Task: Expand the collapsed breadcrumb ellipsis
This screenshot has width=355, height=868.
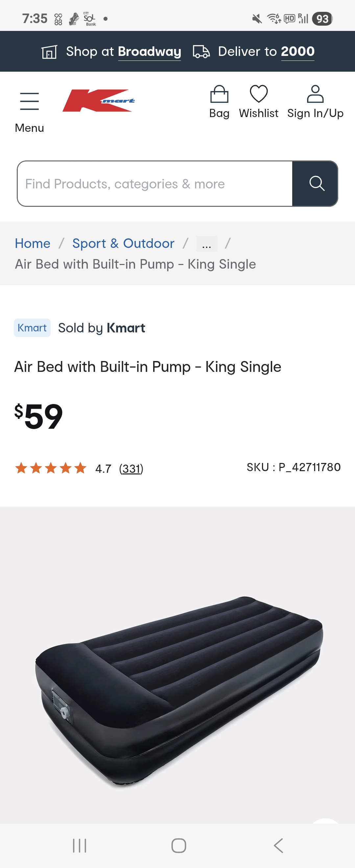Action: click(206, 244)
